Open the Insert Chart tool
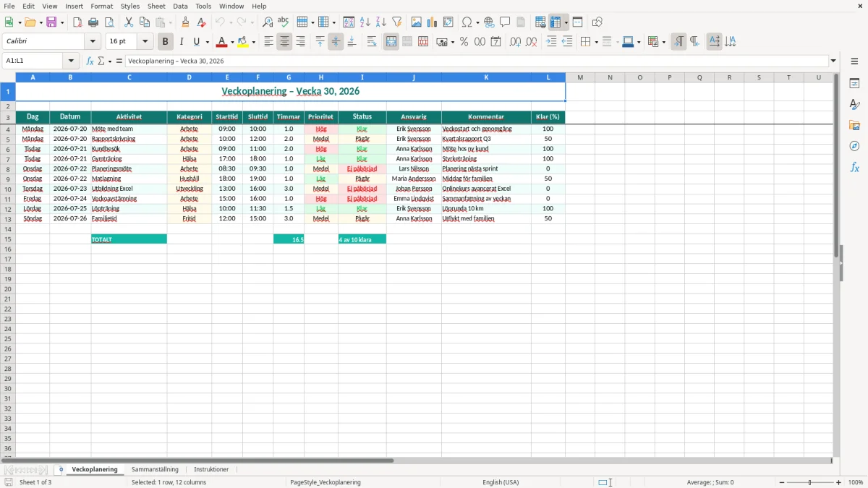 pos(433,22)
